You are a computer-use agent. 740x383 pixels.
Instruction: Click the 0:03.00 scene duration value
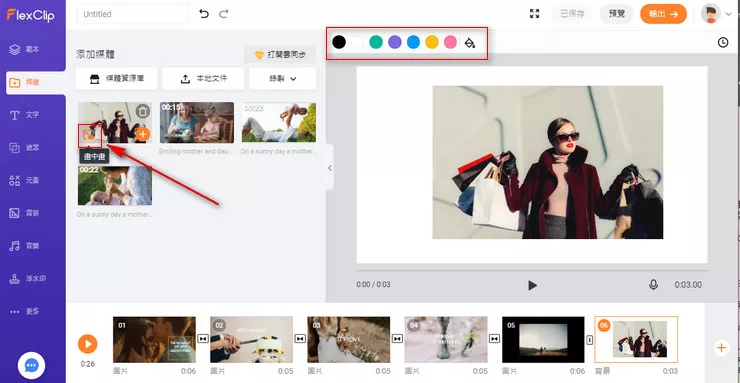pyautogui.click(x=688, y=285)
